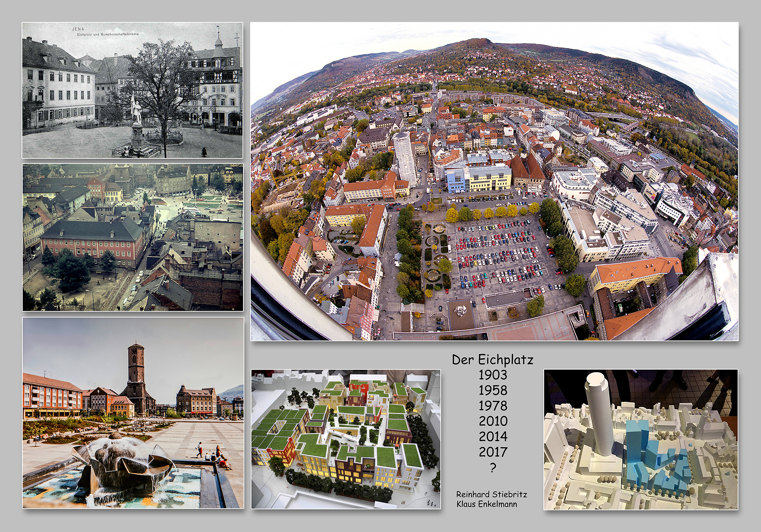Viewport: 761px width, 532px height.
Task: Click the large fisheye aerial city photo
Action: 494,181
